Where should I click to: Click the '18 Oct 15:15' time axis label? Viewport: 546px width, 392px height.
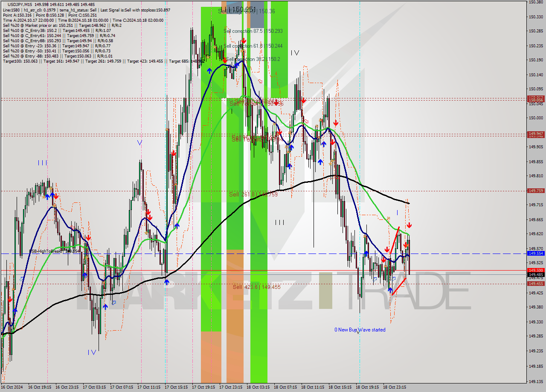pyautogui.click(x=340, y=387)
